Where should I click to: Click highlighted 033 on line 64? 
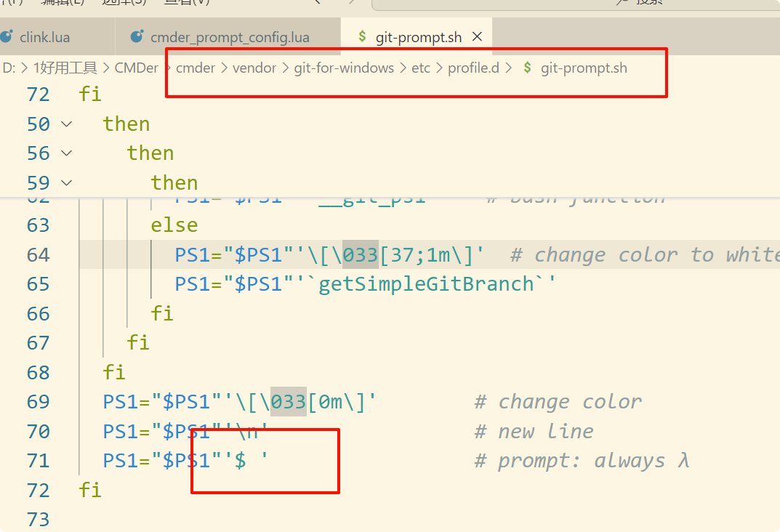click(x=361, y=254)
